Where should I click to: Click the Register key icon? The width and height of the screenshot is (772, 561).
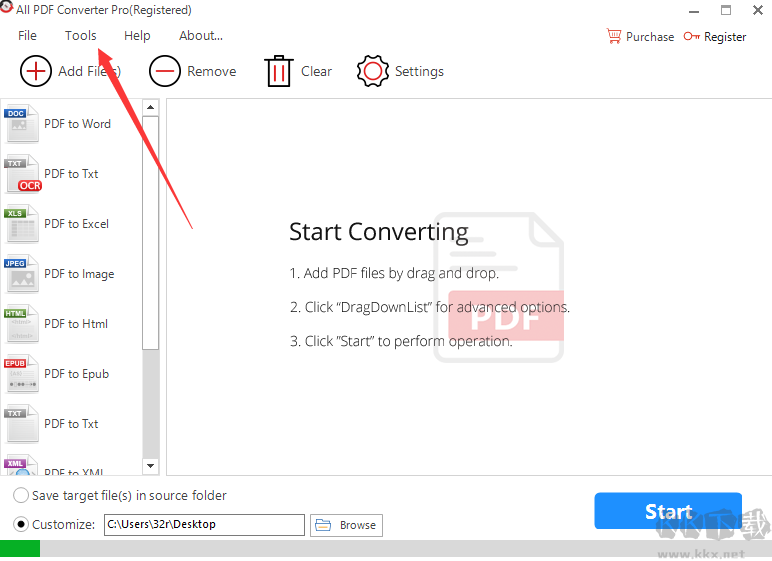point(691,36)
